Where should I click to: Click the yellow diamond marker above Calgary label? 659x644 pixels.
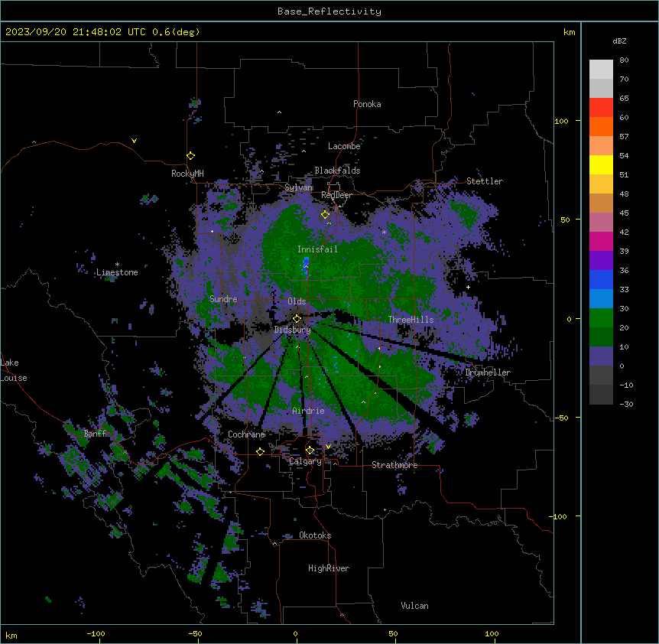(x=310, y=450)
